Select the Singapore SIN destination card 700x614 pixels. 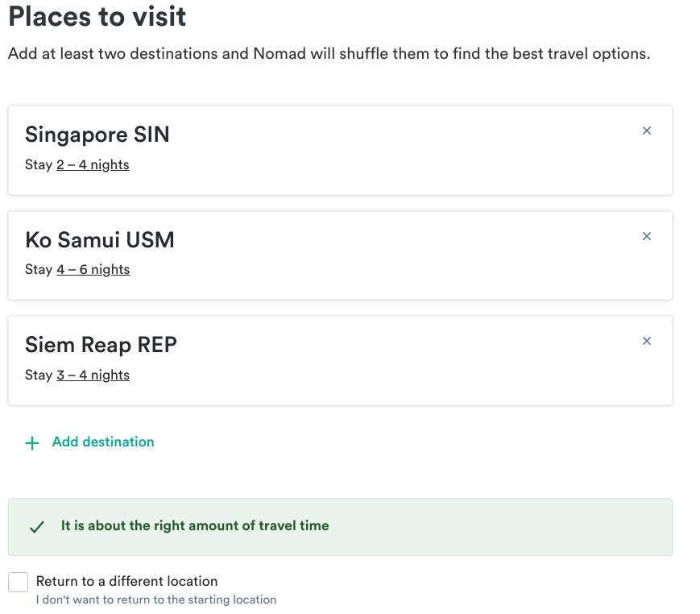(340, 149)
